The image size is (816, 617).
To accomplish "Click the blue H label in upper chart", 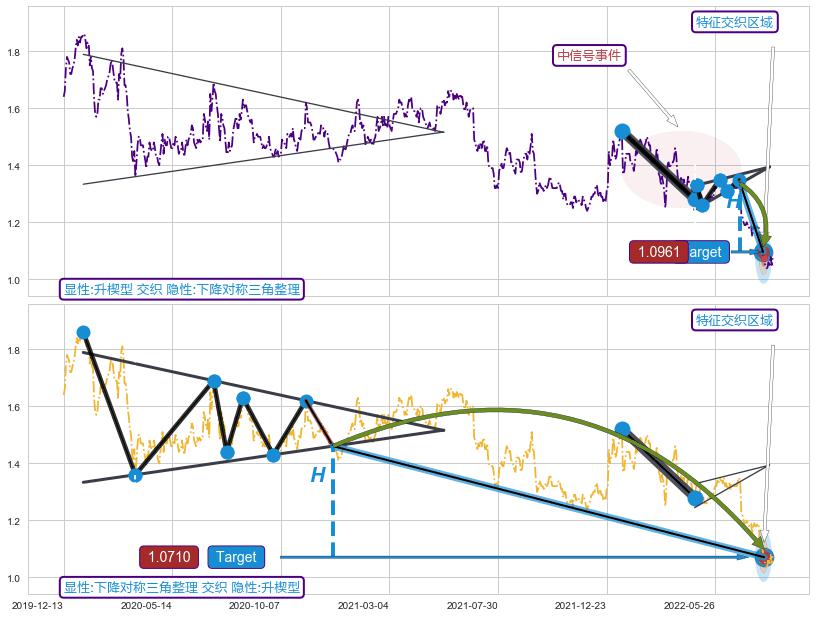I will click(x=733, y=203).
